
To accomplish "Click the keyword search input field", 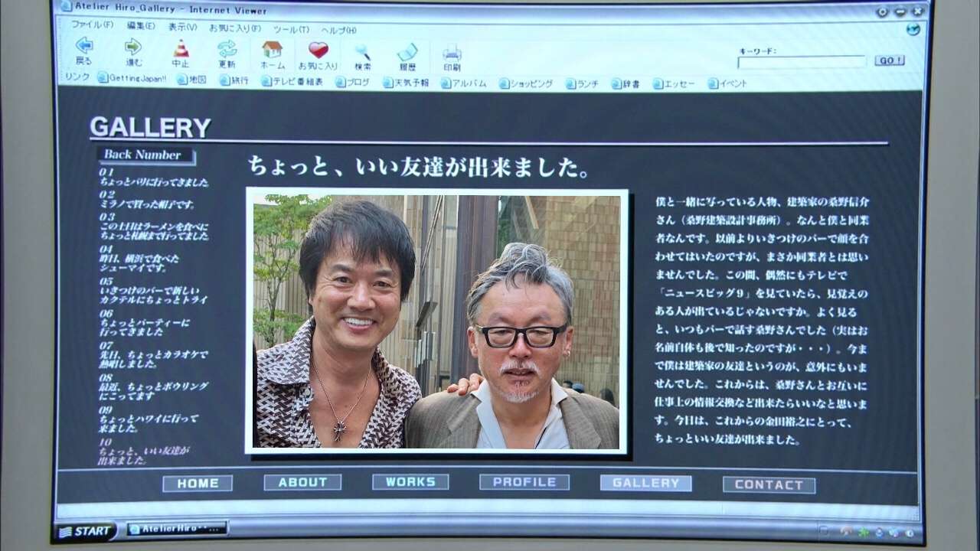I will 802,62.
